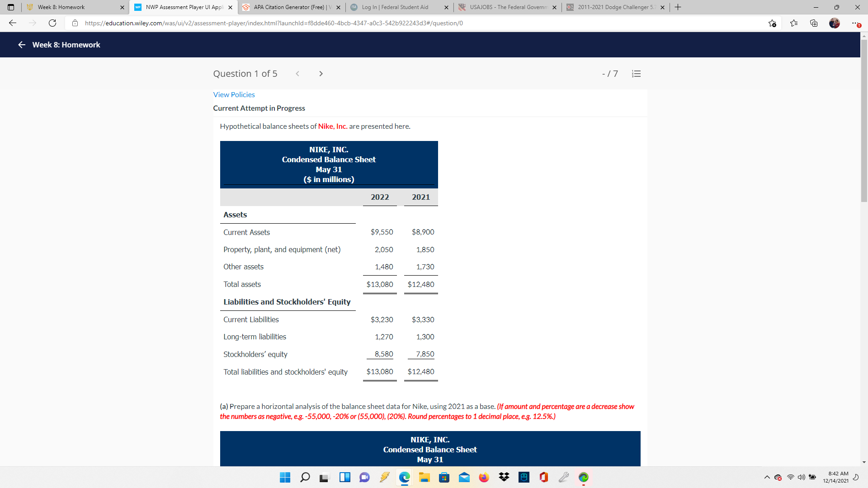The image size is (868, 488).
Task: Click previous question chevron
Action: pos(297,74)
